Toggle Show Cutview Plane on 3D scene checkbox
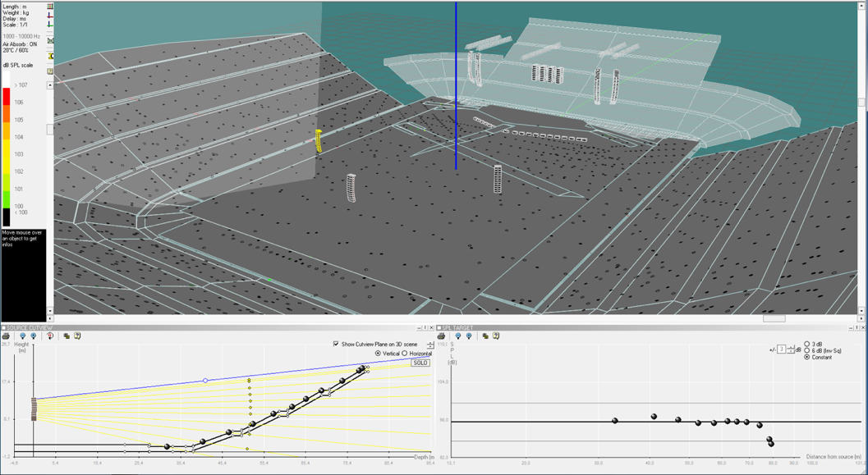The width and height of the screenshot is (868, 475). tap(336, 344)
